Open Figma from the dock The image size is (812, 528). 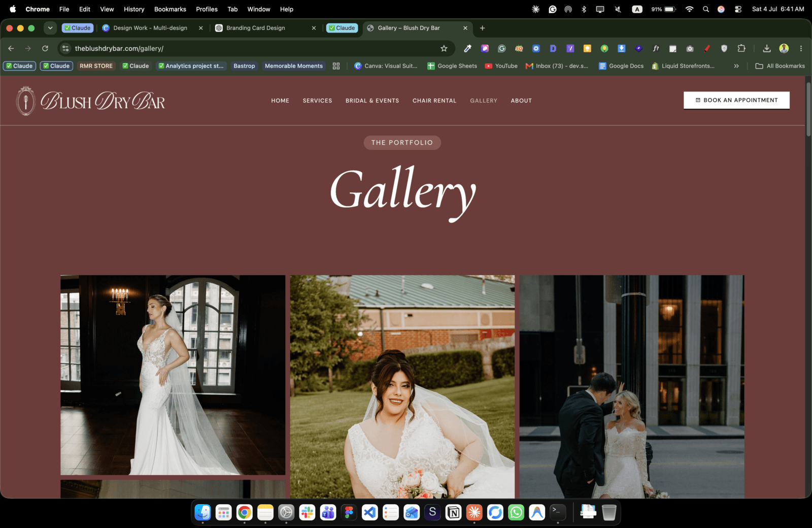point(349,512)
